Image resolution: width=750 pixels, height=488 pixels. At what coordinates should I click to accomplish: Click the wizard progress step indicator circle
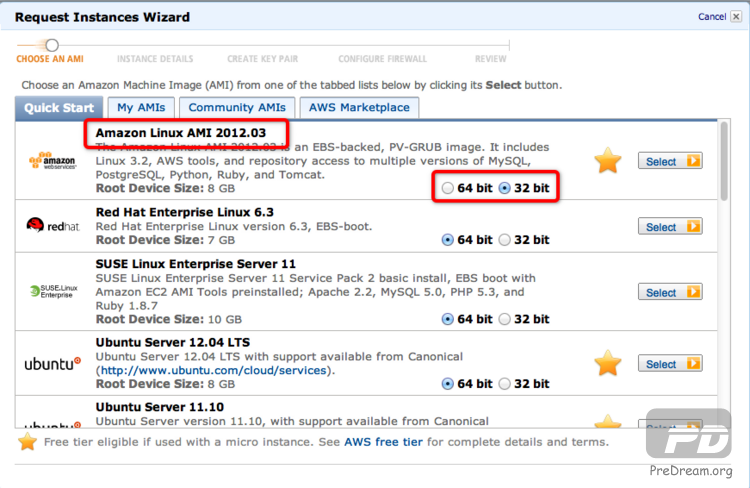click(x=52, y=45)
